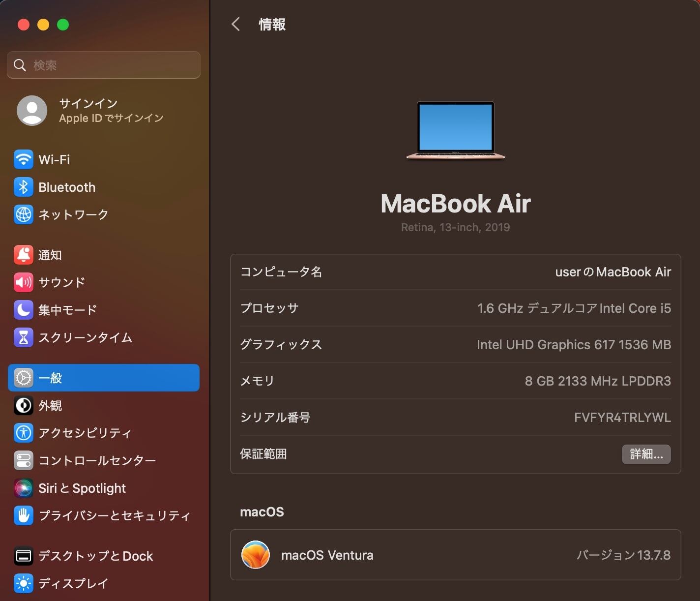Screen dimensions: 700x601
Task: Open the Bluetooth icon in the sidebar
Action: coord(24,187)
